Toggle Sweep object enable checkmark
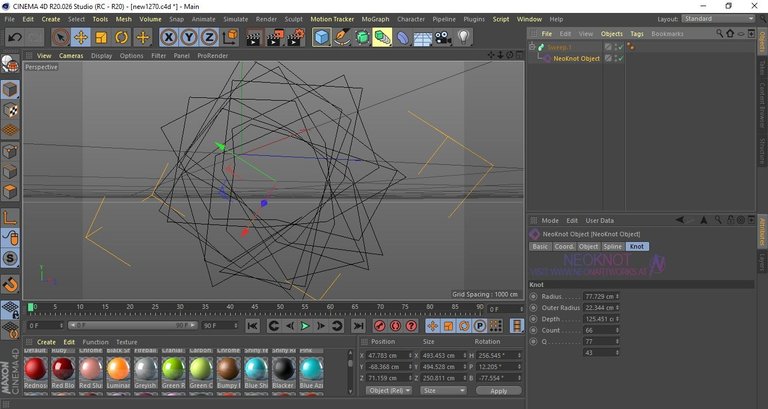 tap(620, 47)
